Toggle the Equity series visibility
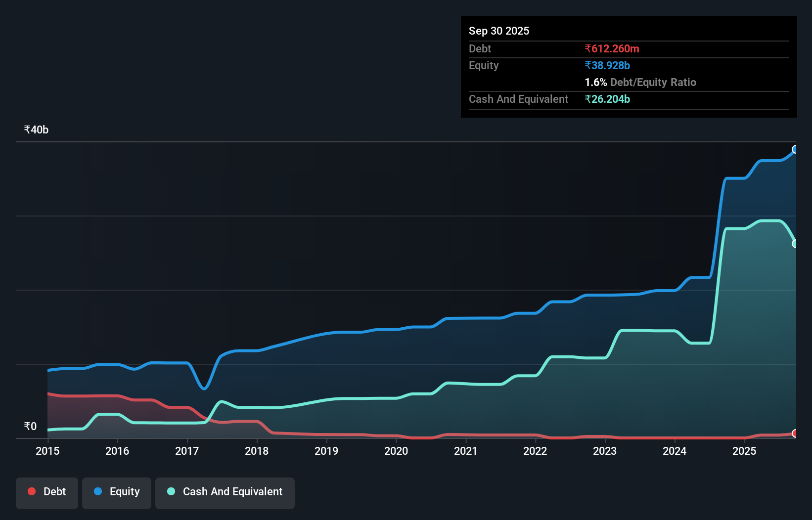Viewport: 812px width, 520px height. 117,492
